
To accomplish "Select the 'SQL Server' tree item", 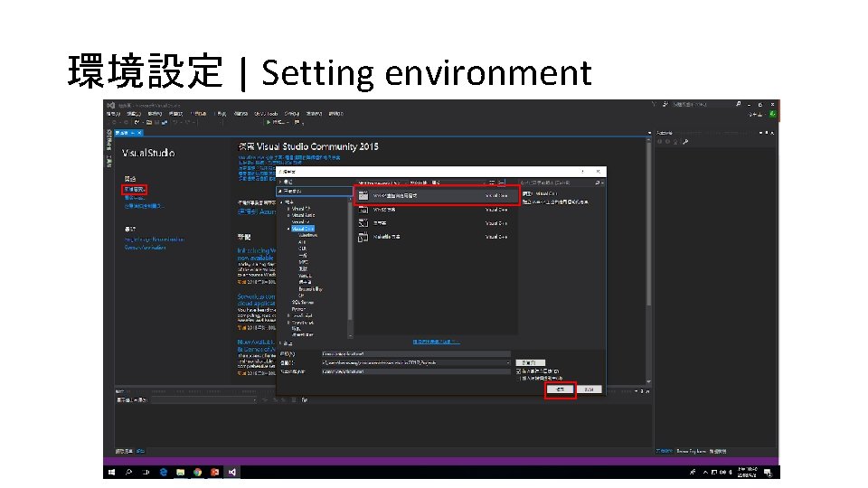I will coord(303,303).
